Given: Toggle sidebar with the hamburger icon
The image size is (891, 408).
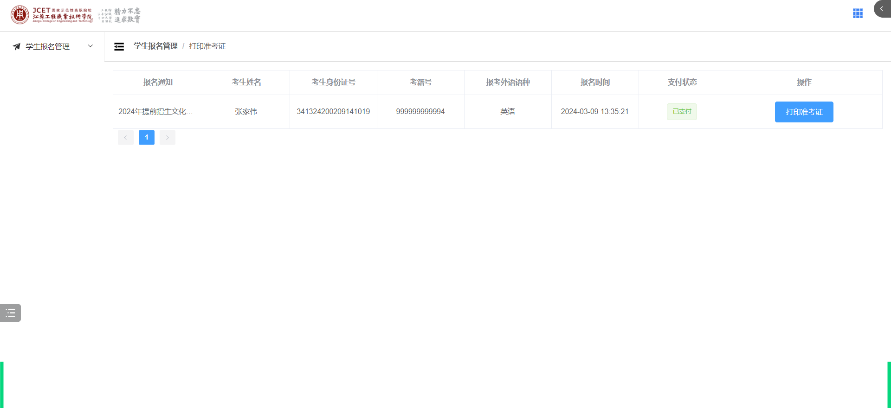Looking at the screenshot, I should 119,47.
